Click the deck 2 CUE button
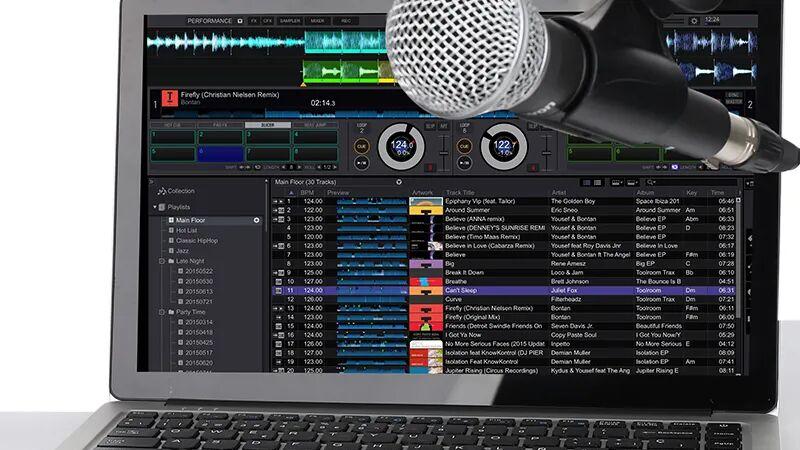This screenshot has height=450, width=800. coord(464,146)
